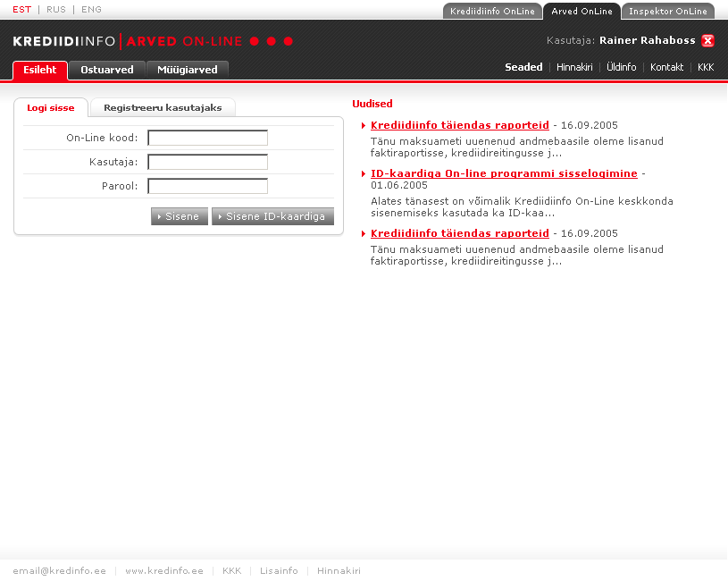Open the Krediidiinfo OnLine top tab
The height and width of the screenshot is (581, 728).
492,11
